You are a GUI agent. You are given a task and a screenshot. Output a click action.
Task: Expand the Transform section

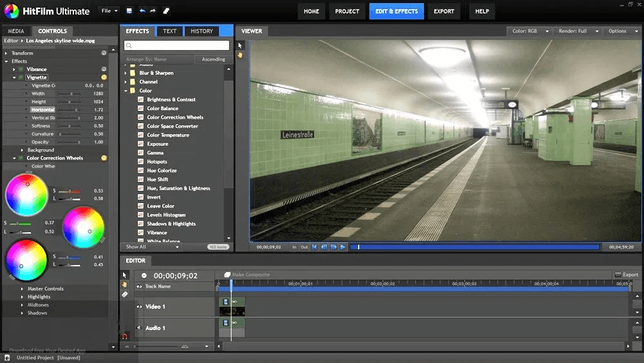pyautogui.click(x=6, y=53)
